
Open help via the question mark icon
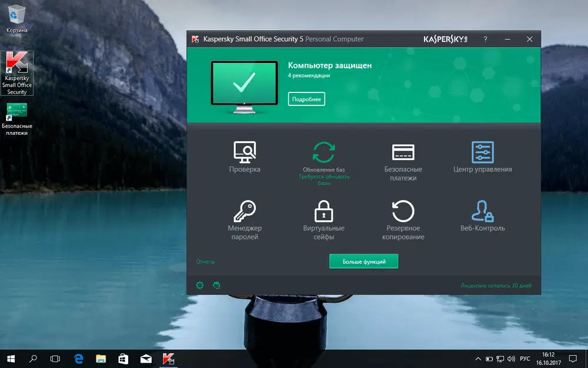485,39
